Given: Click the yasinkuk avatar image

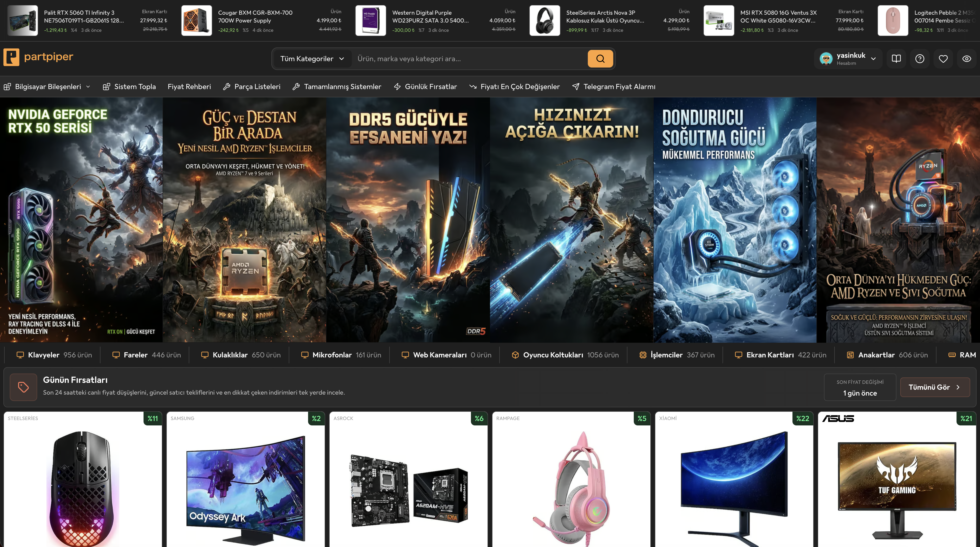Looking at the screenshot, I should (826, 59).
